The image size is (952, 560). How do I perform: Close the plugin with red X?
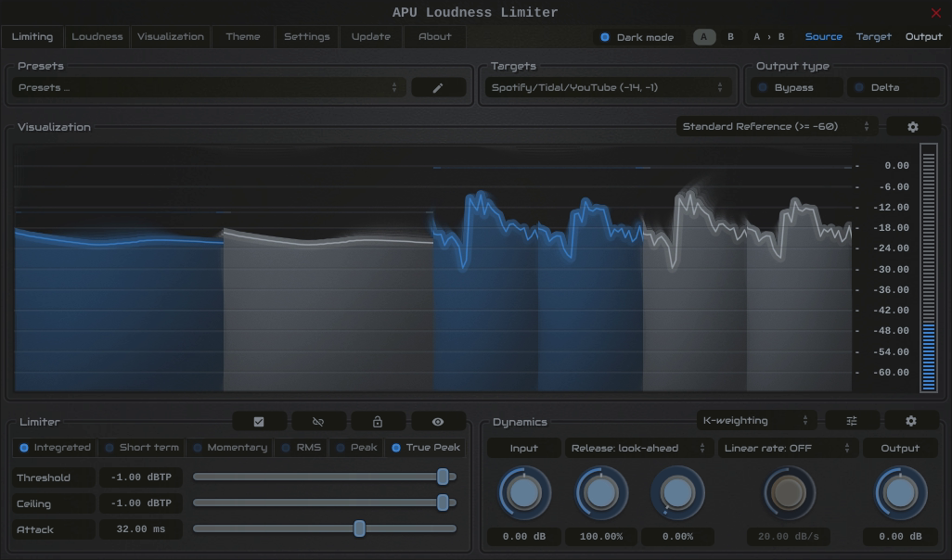[x=935, y=13]
